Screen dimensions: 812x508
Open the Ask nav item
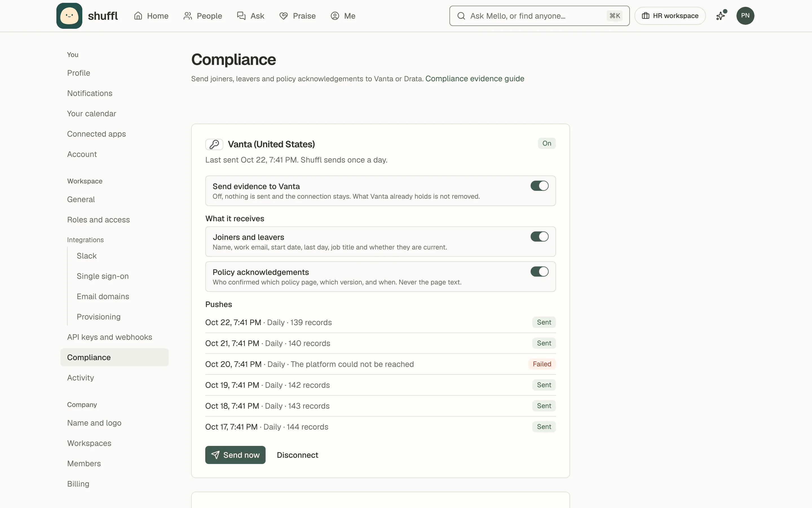(251, 16)
